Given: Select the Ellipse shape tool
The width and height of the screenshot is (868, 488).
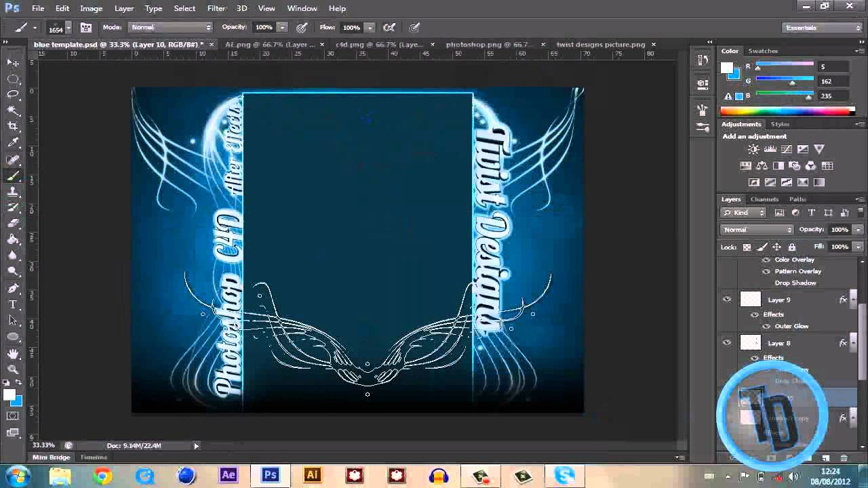Looking at the screenshot, I should pyautogui.click(x=13, y=337).
